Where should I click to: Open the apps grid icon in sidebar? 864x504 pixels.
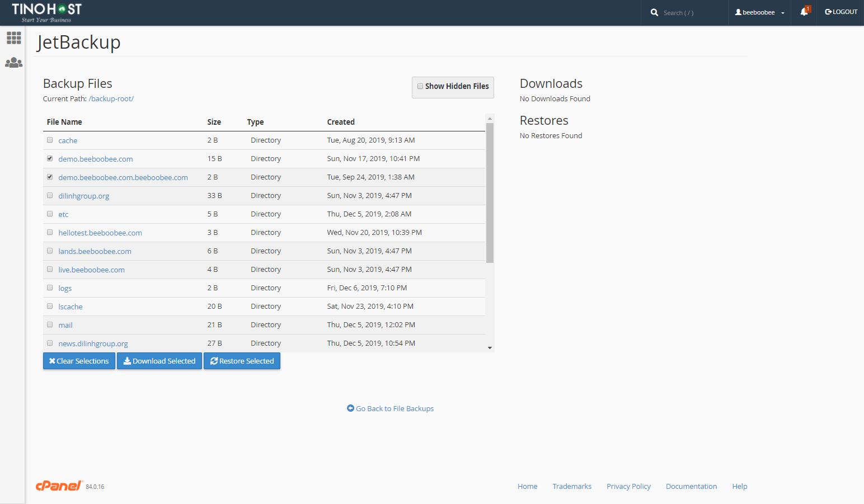pyautogui.click(x=13, y=37)
